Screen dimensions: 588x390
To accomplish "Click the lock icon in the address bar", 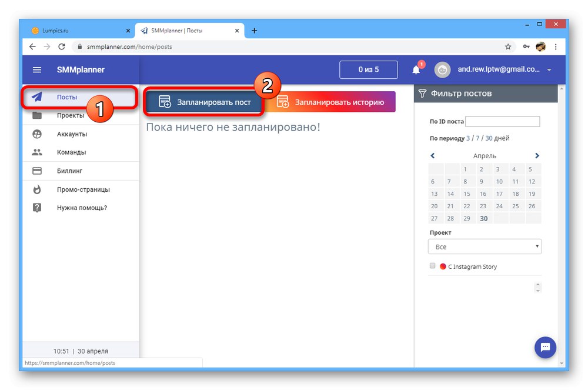I will (79, 46).
